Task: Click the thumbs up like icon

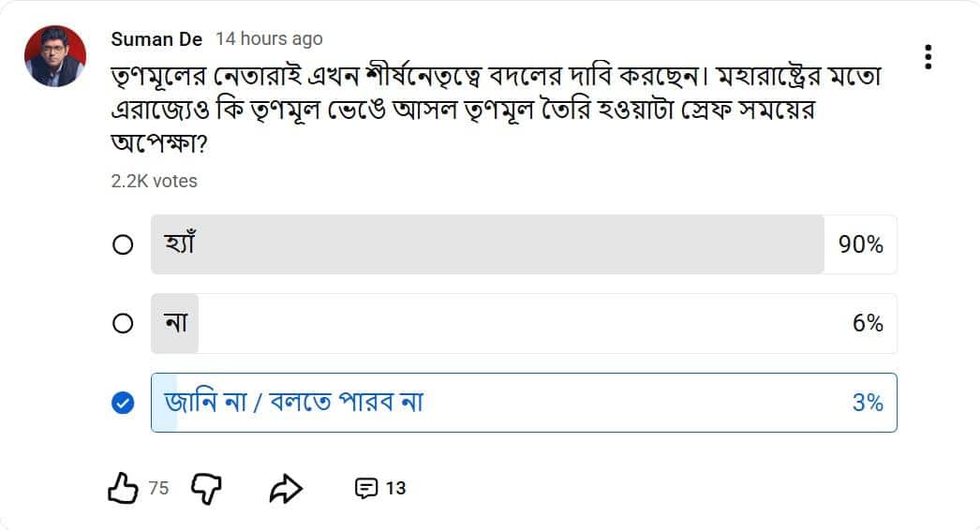Action: click(x=123, y=488)
